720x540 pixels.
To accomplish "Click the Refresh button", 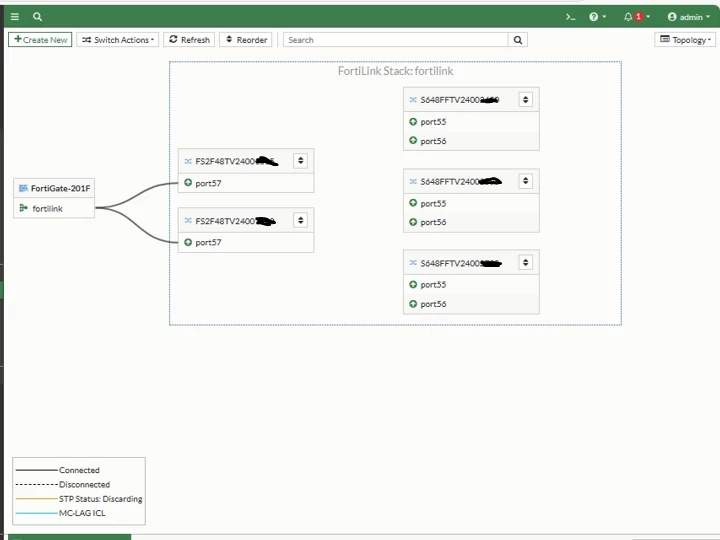I will [189, 39].
